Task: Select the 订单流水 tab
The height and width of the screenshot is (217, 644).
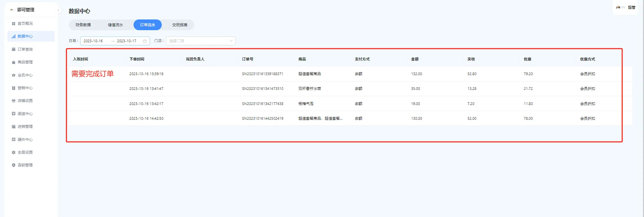Action: click(x=148, y=25)
